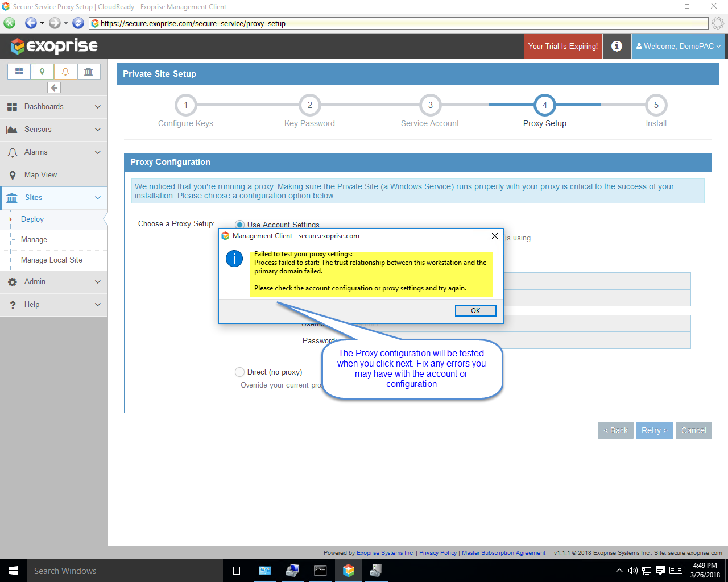
Task: Click the Exoprise logo
Action: tap(54, 46)
